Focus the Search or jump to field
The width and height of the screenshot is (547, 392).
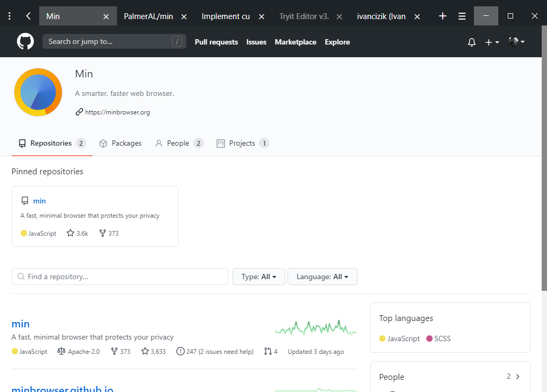click(x=114, y=41)
